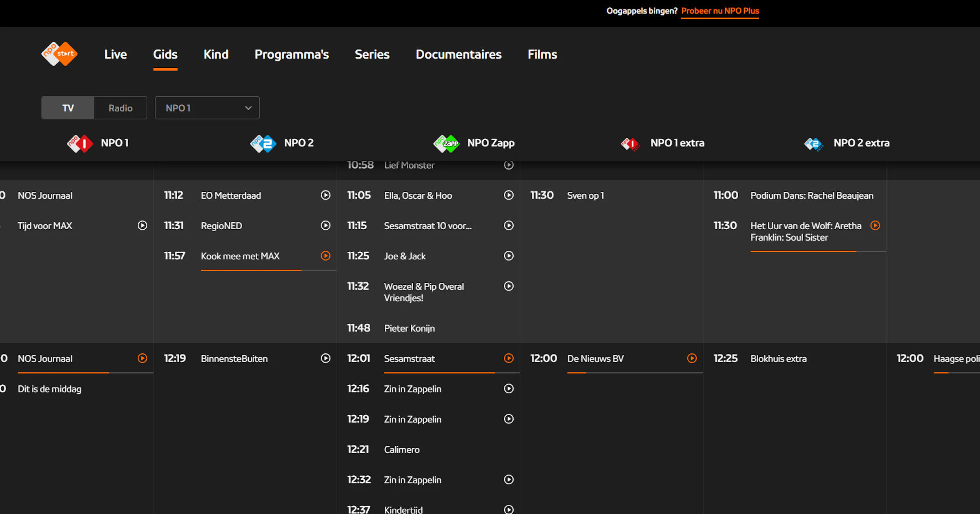
Task: Open the Gids tab
Action: [x=165, y=54]
